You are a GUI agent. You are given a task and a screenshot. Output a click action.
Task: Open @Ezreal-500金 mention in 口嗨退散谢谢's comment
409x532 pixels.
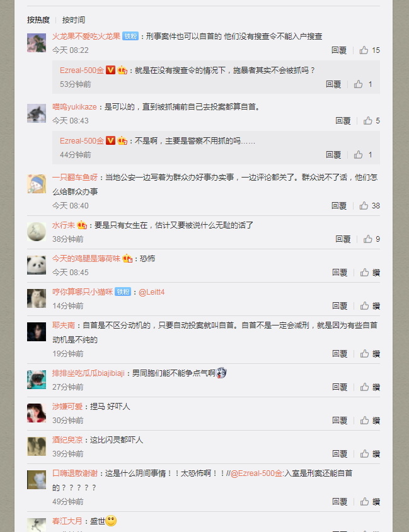[x=256, y=473]
